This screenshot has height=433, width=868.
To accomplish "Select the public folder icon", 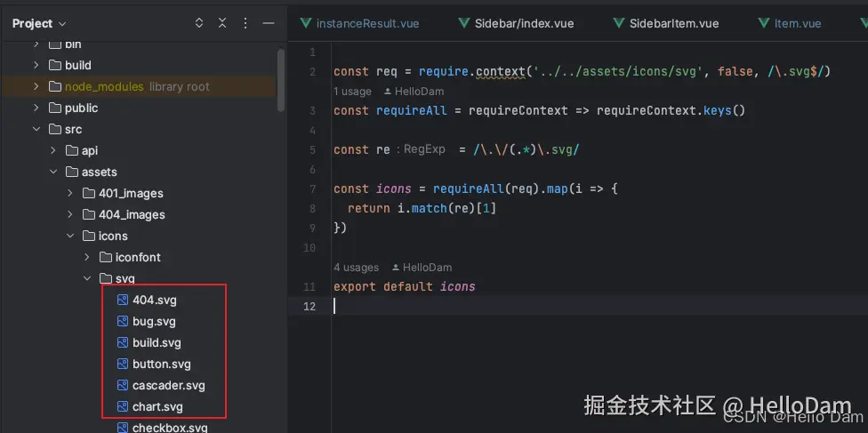I will tap(54, 108).
